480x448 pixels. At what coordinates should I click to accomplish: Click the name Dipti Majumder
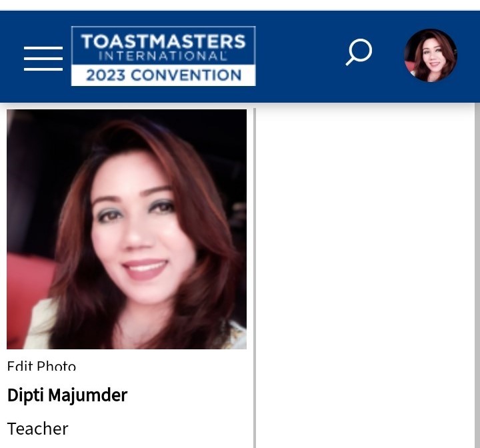pyautogui.click(x=67, y=395)
